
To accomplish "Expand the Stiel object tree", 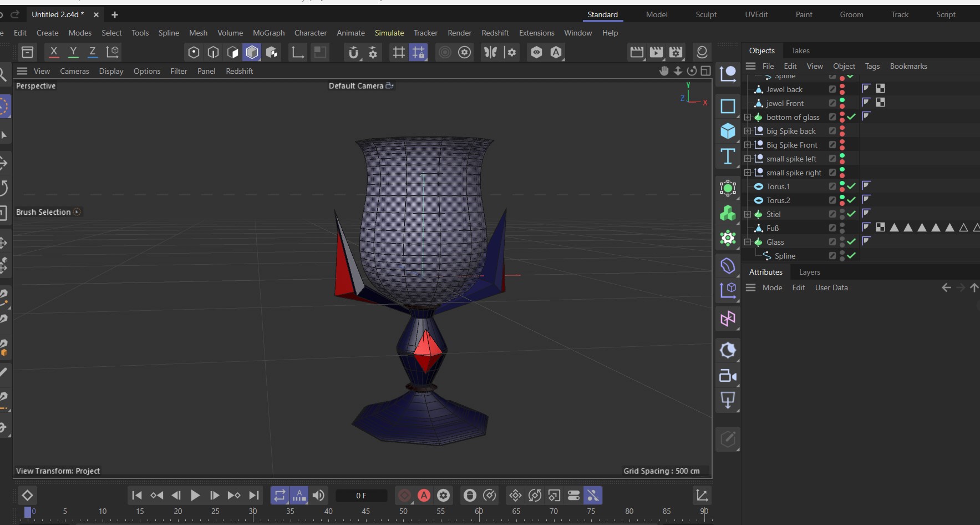I will [748, 214].
